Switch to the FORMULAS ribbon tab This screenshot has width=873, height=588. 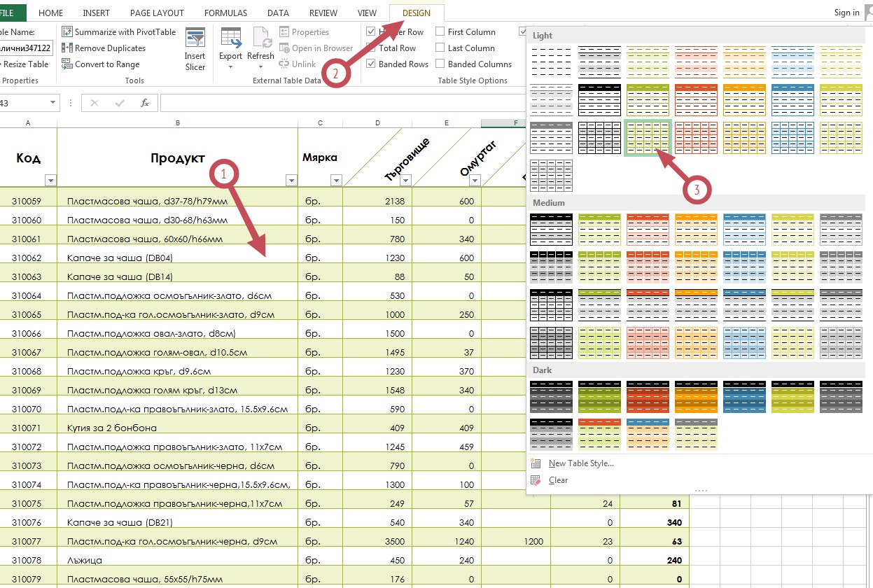[x=225, y=13]
